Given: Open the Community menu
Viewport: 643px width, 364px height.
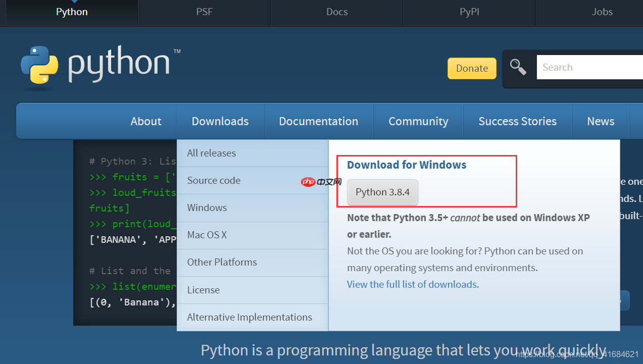Looking at the screenshot, I should pyautogui.click(x=418, y=121).
